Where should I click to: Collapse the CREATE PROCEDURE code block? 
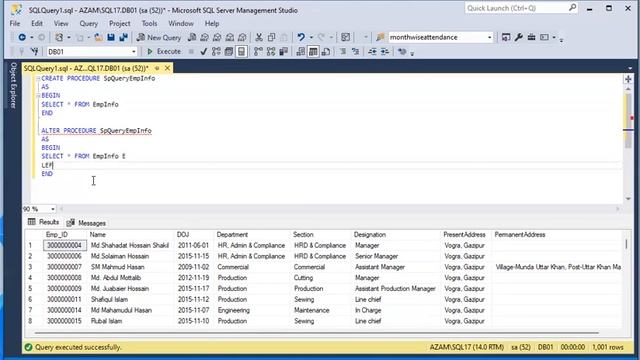38,78
